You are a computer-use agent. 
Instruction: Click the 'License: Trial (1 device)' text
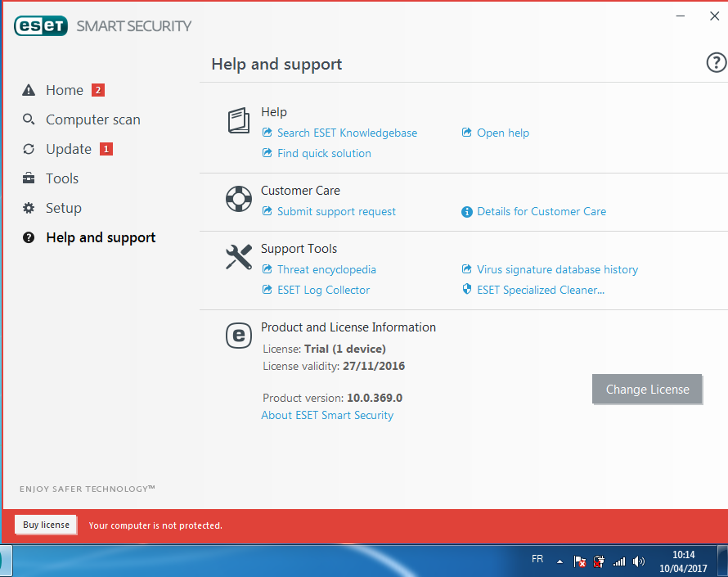pyautogui.click(x=325, y=349)
